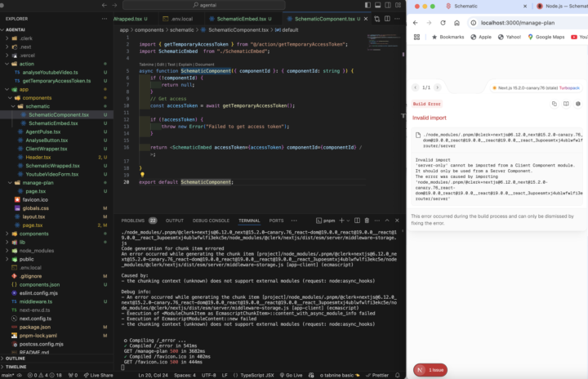588x379 pixels.
Task: Open the Yahoo! bookmark
Action: point(510,37)
